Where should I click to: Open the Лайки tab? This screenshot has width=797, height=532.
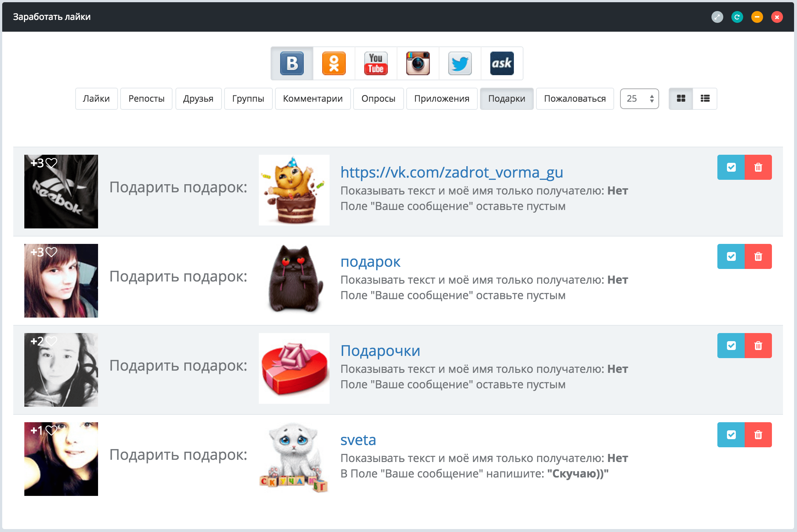pyautogui.click(x=96, y=98)
